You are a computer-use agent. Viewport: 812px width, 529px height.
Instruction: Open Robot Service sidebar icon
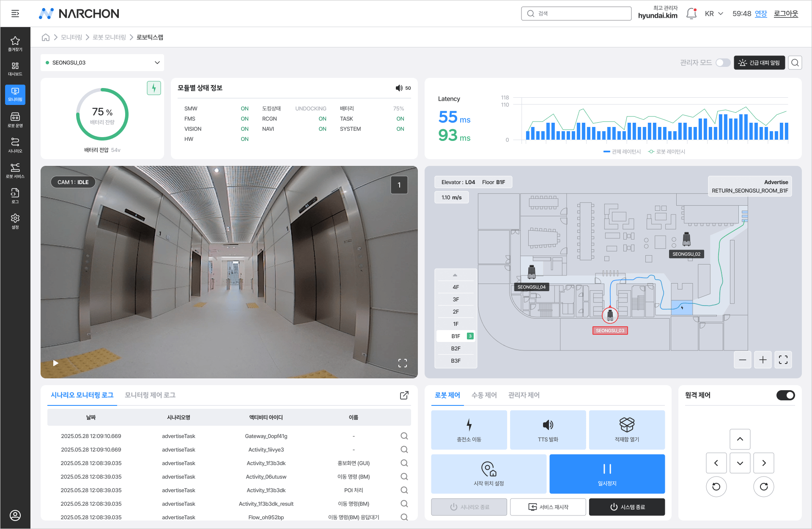15,171
